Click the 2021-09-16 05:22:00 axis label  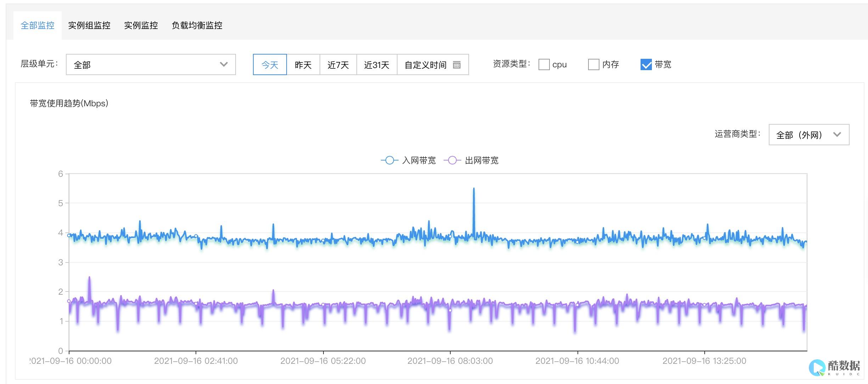pos(323,361)
